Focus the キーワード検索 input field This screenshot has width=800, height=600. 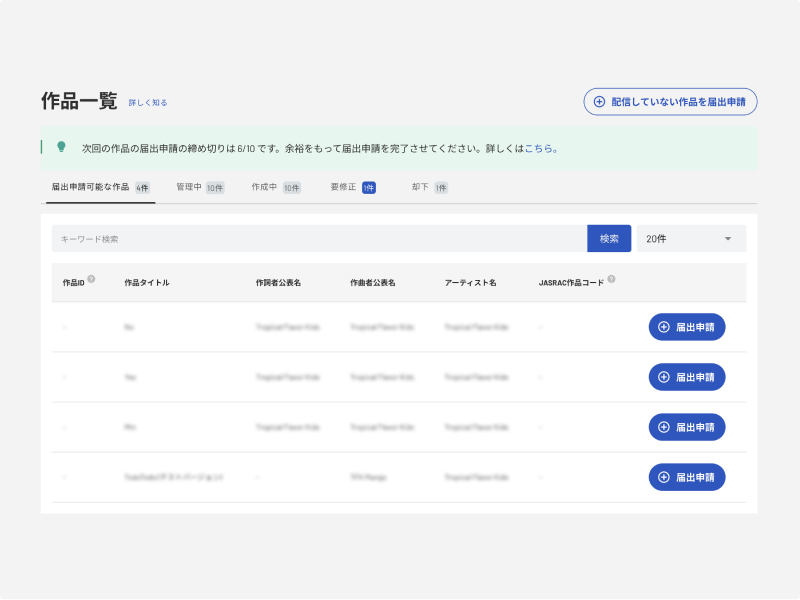point(318,239)
